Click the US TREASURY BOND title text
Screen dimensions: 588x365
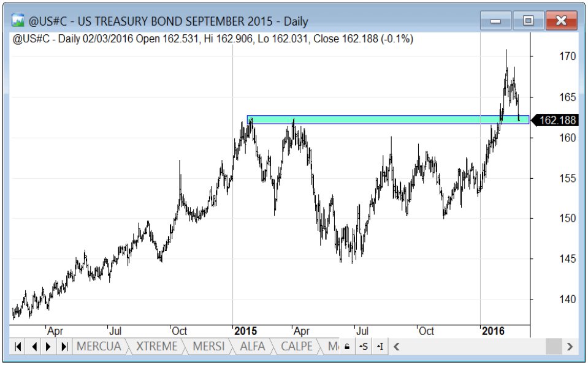coord(169,21)
